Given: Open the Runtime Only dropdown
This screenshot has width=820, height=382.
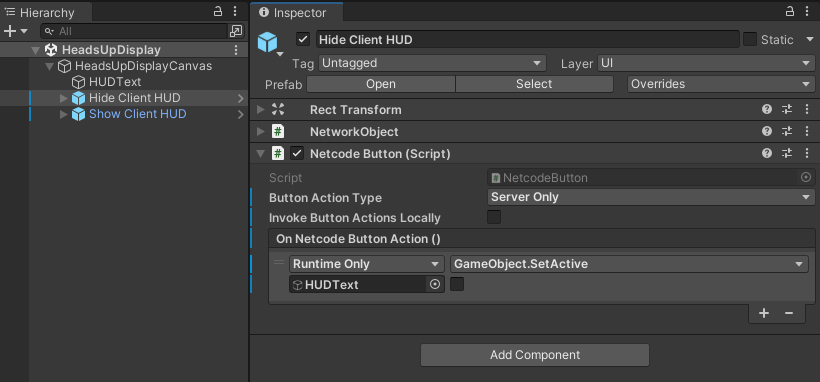Looking at the screenshot, I should point(367,264).
